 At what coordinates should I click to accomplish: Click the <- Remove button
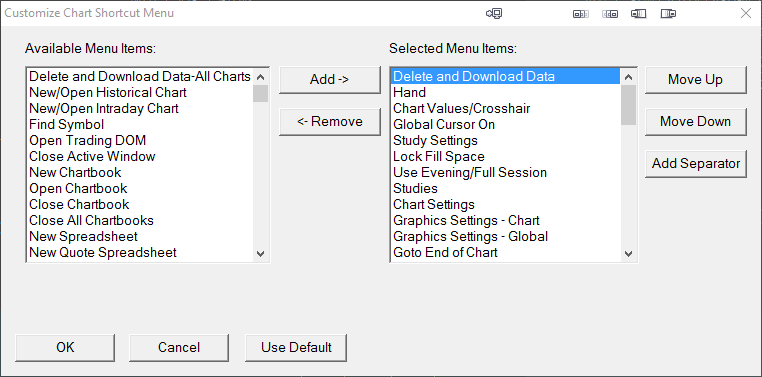(x=329, y=121)
